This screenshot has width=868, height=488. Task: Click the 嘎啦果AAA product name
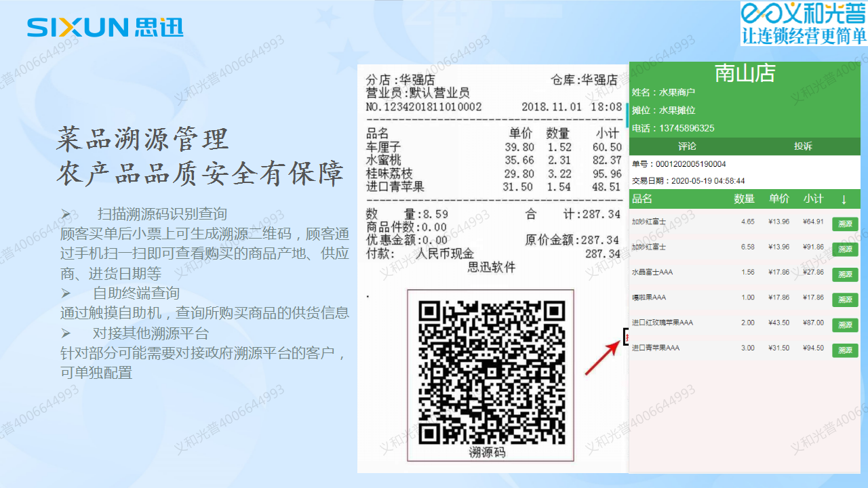tap(649, 297)
